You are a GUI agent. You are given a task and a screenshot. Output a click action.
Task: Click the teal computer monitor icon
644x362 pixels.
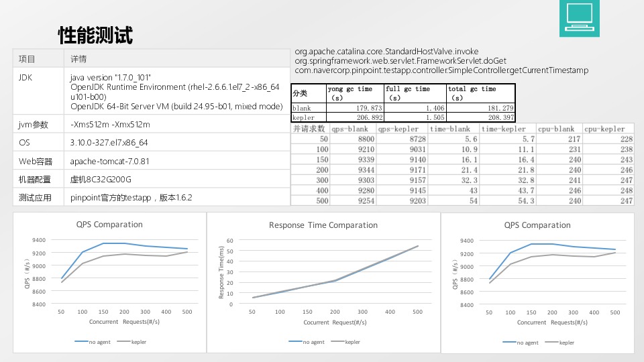579,17
